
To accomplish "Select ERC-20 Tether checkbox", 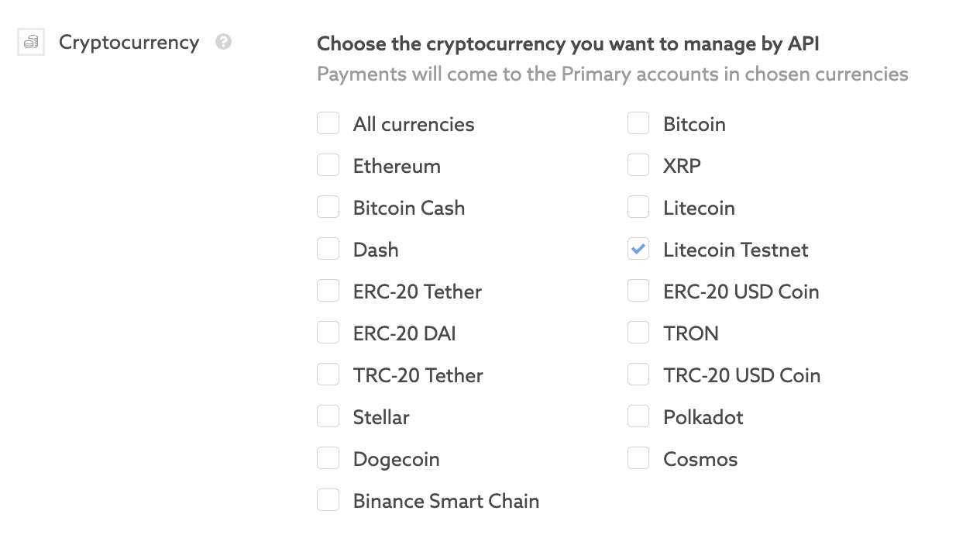I will tap(328, 291).
